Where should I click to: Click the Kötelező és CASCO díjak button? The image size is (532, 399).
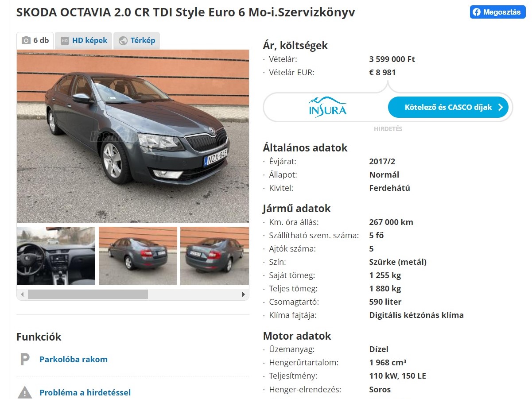pos(448,107)
